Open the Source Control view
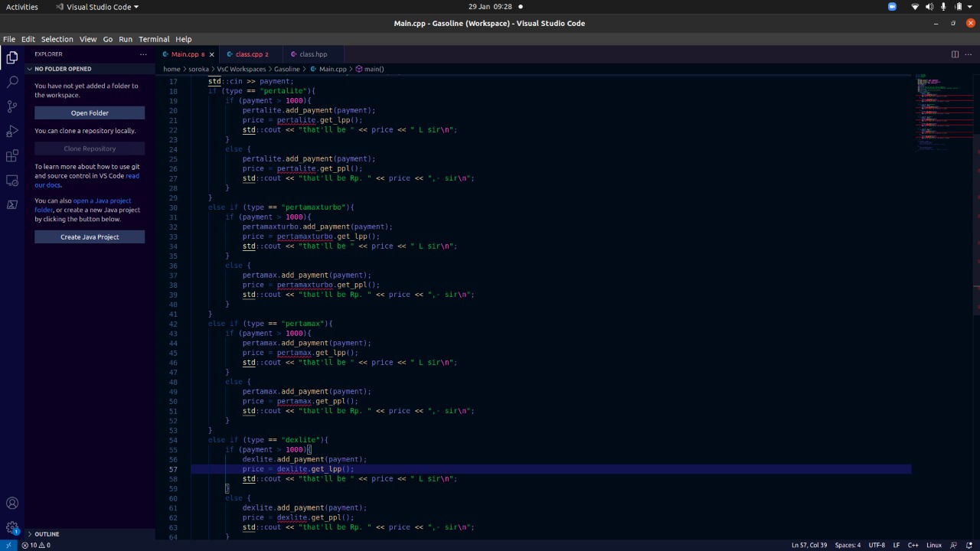This screenshot has height=551, width=980. pyautogui.click(x=12, y=106)
